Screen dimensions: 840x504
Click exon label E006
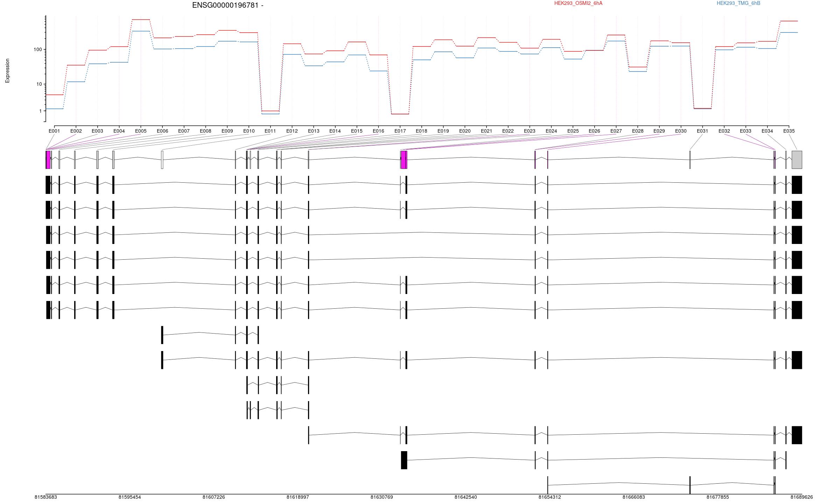coord(162,131)
